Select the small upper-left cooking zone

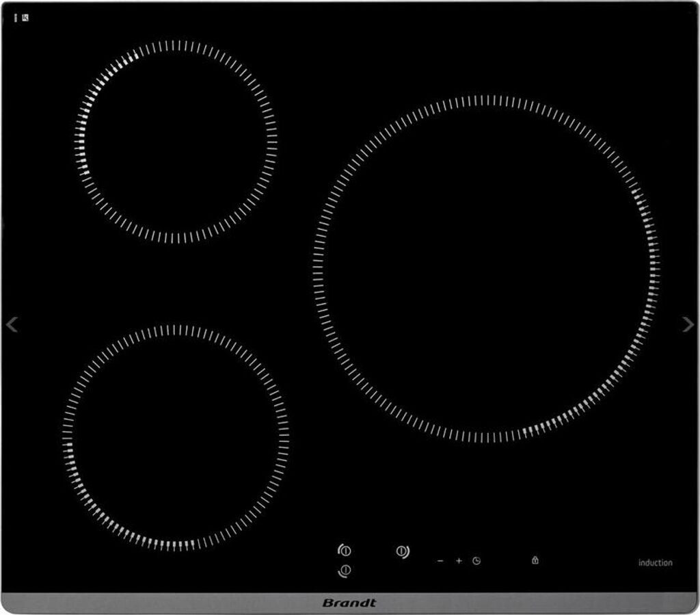[x=176, y=142]
